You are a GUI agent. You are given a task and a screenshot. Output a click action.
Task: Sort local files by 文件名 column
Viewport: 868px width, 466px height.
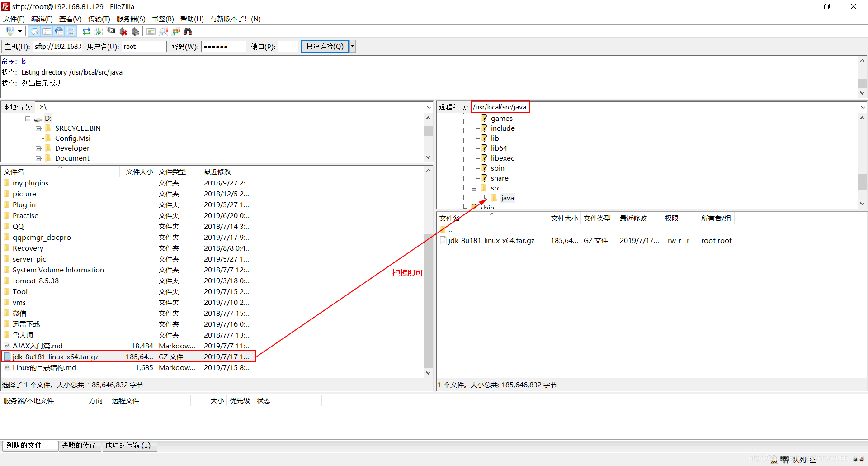[x=61, y=171]
